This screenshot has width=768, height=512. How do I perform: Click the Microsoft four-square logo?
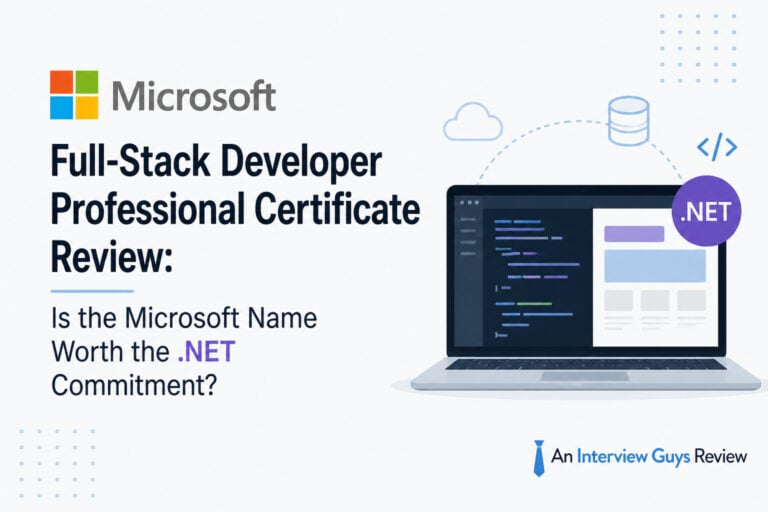pyautogui.click(x=74, y=95)
